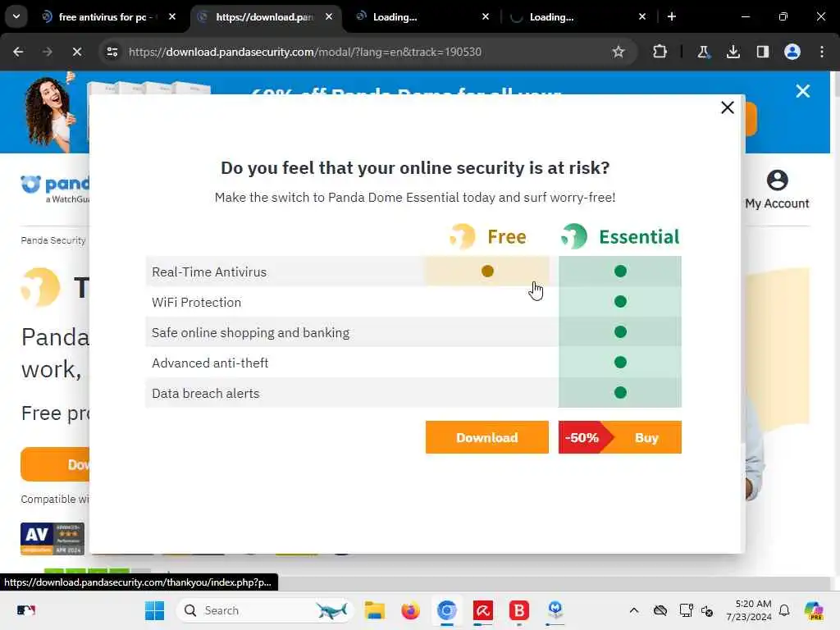Image resolution: width=840 pixels, height=630 pixels.
Task: Open a new browser tab
Action: 672,17
